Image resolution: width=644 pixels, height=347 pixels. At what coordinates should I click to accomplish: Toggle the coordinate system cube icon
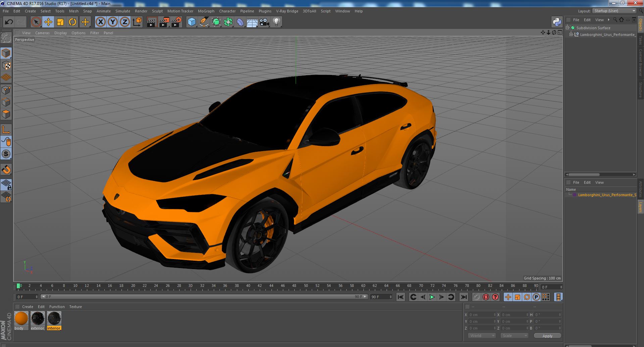(137, 22)
